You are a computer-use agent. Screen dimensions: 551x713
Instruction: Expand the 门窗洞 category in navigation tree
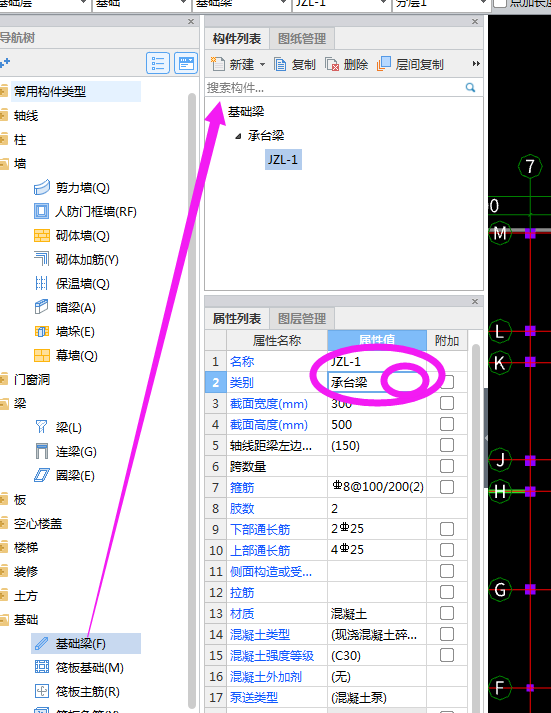point(4,380)
